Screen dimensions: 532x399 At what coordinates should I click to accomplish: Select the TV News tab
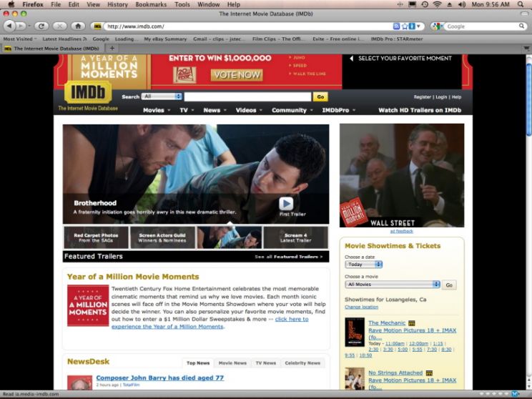266,363
